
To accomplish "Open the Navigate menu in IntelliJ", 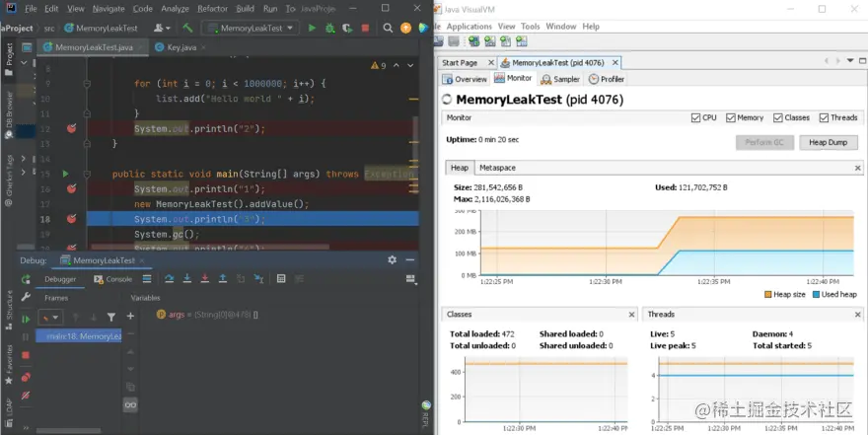I will (108, 9).
